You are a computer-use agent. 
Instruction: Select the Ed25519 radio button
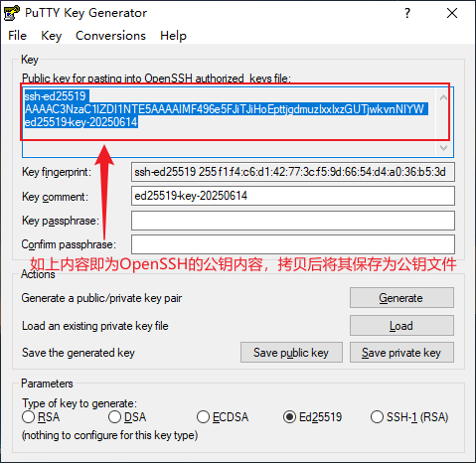289,417
